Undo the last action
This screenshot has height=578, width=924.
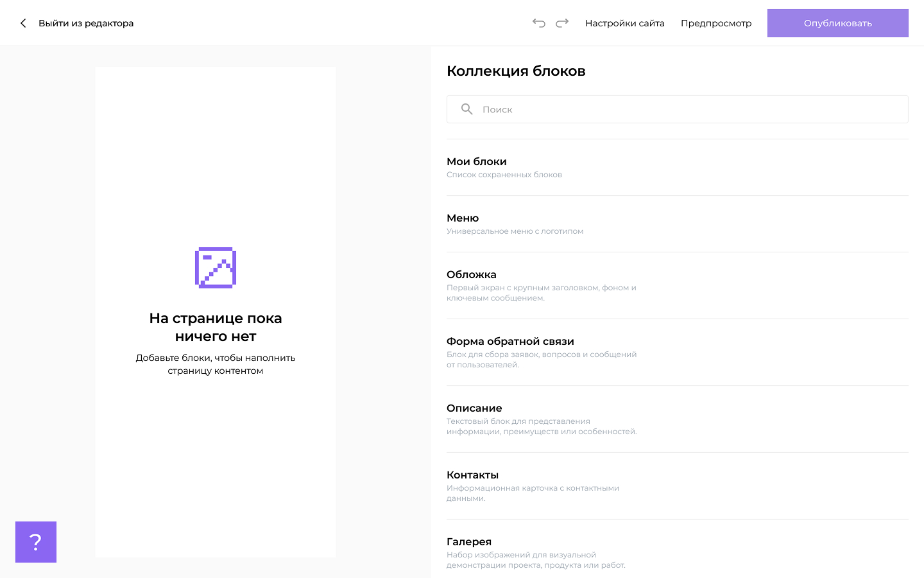tap(539, 23)
